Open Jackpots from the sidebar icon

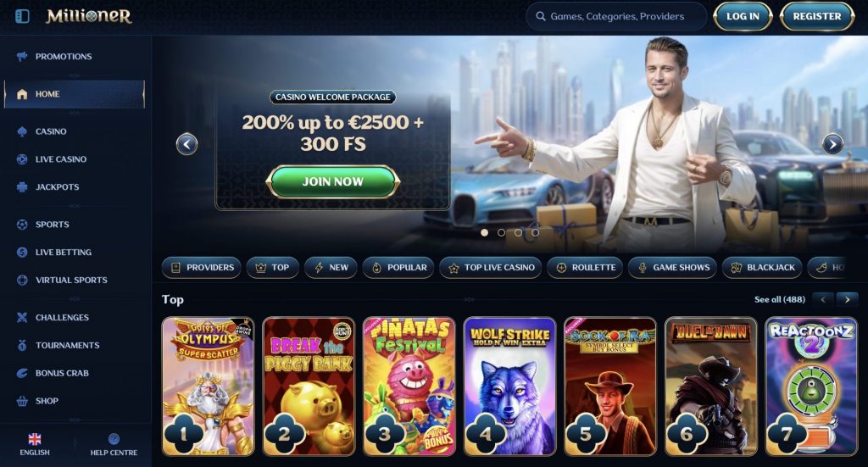point(22,187)
